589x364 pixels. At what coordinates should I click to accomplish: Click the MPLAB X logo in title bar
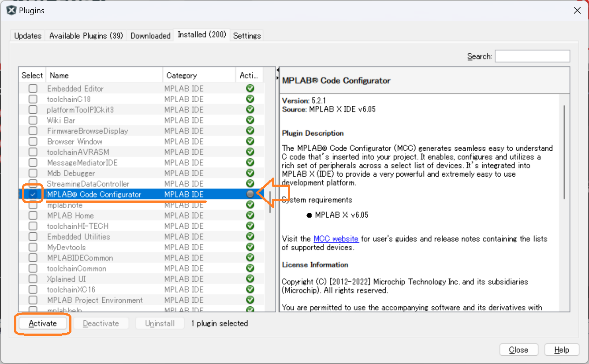[x=11, y=11]
